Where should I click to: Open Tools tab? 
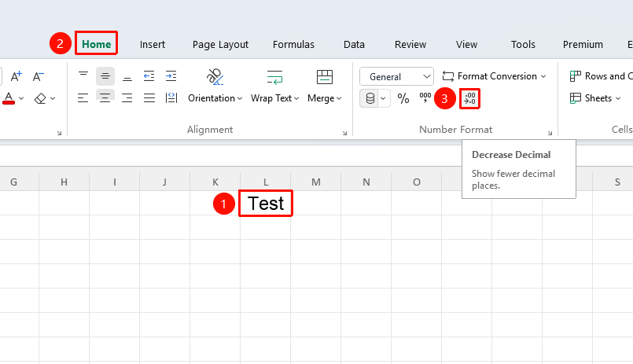pyautogui.click(x=523, y=44)
